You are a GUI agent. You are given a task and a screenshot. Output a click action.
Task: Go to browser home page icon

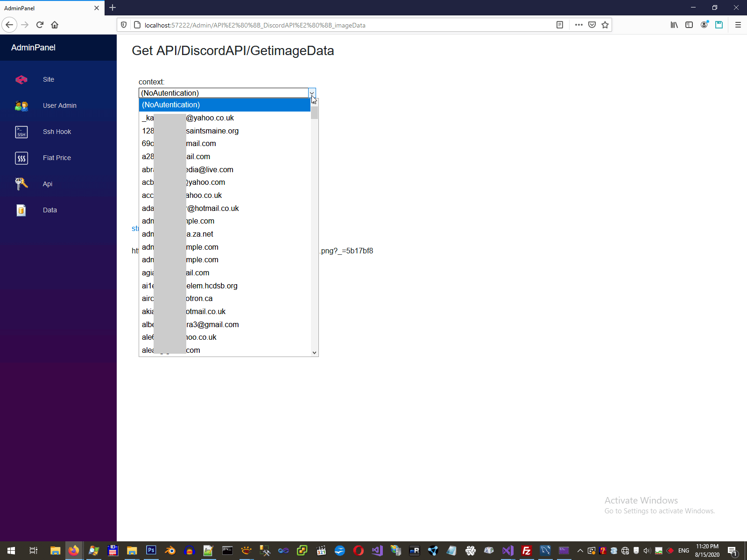55,25
